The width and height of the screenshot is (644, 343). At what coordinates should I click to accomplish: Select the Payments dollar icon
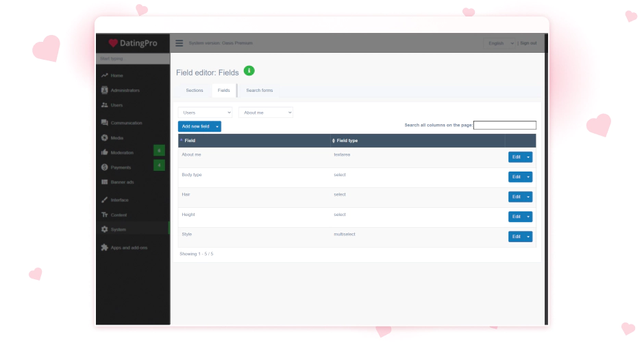click(x=105, y=167)
